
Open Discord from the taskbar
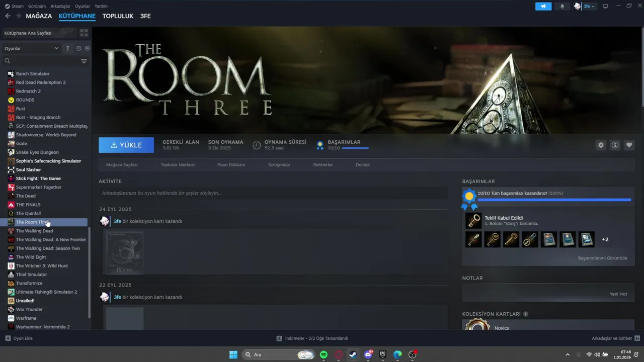pyautogui.click(x=368, y=354)
